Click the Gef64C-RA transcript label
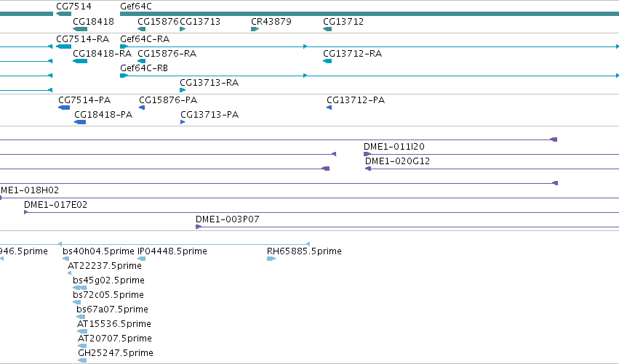This screenshot has width=619, height=364. tap(145, 39)
